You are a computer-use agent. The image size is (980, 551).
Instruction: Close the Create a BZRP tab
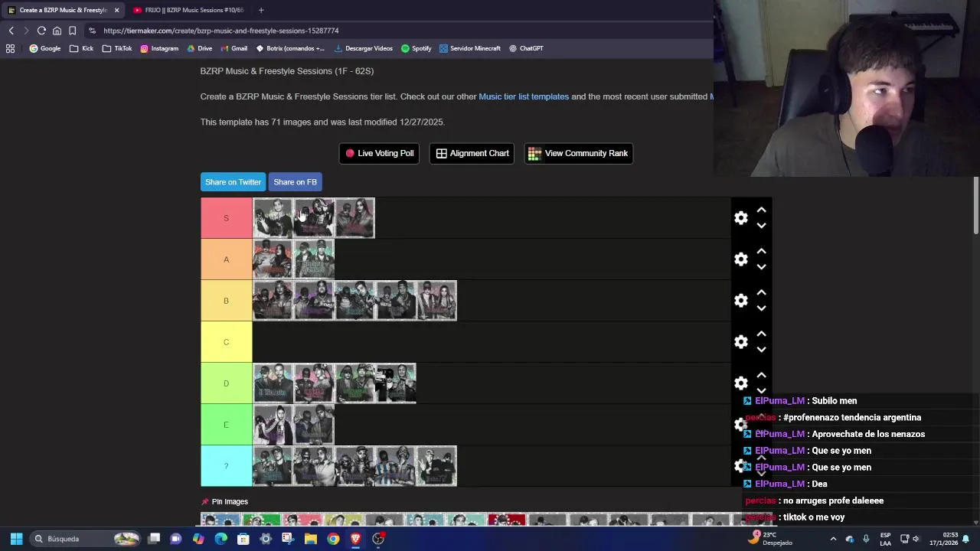(116, 10)
